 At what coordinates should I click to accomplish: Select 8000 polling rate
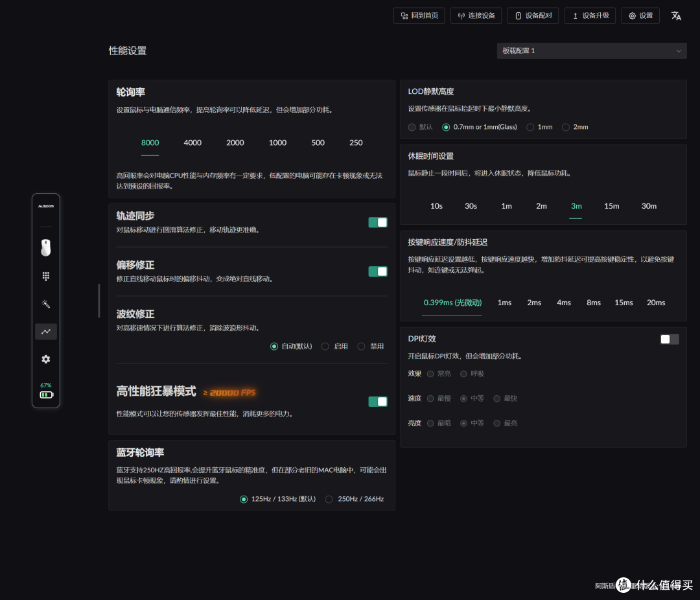(x=150, y=143)
